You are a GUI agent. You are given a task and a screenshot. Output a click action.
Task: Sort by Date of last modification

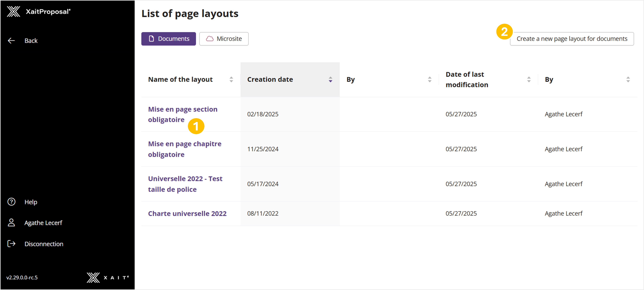pyautogui.click(x=529, y=79)
